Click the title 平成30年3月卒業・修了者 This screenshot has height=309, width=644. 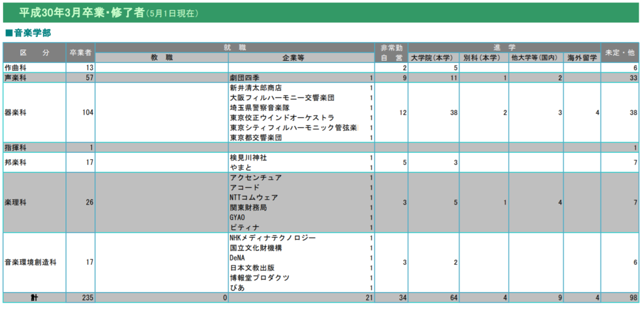tap(81, 13)
